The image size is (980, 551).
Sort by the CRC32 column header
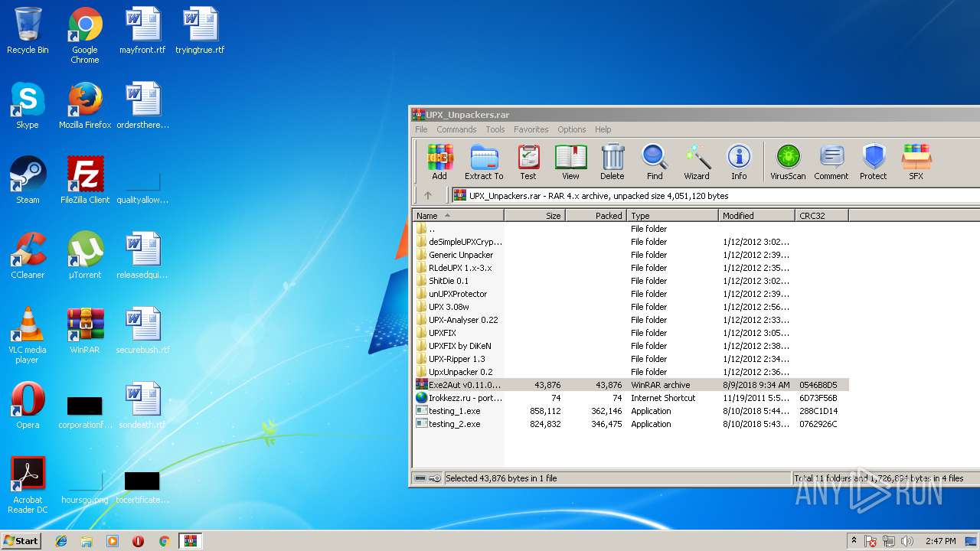[822, 216]
